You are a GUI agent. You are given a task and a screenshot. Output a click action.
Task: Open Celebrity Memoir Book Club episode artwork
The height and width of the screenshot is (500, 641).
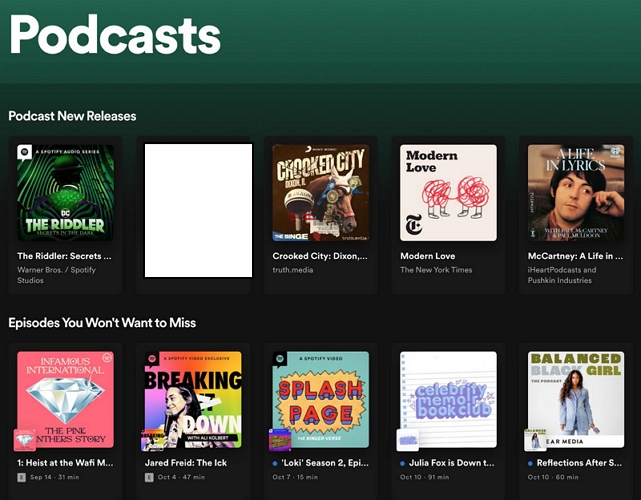click(x=448, y=399)
